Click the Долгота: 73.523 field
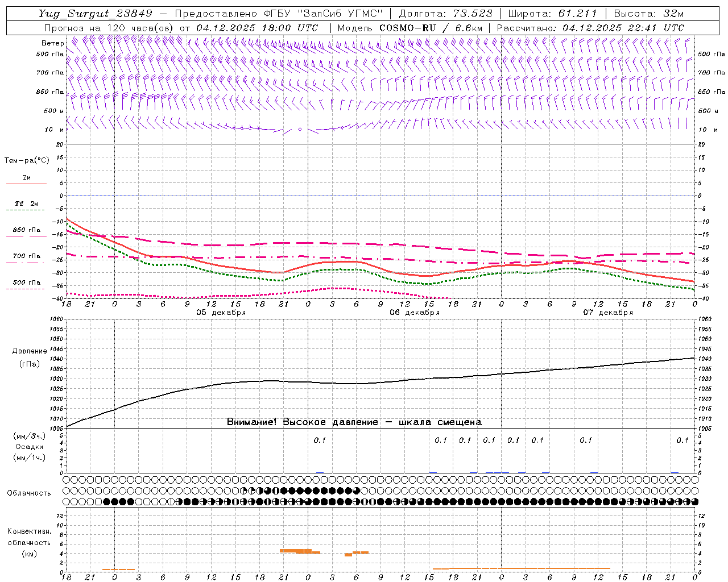Viewport: 728px width, 582px height. [x=445, y=14]
